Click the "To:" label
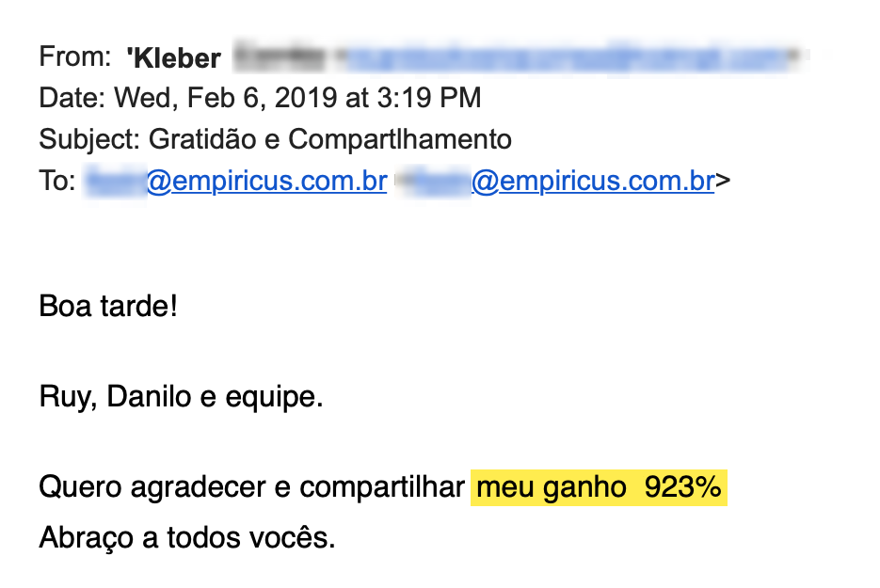 coord(57,182)
